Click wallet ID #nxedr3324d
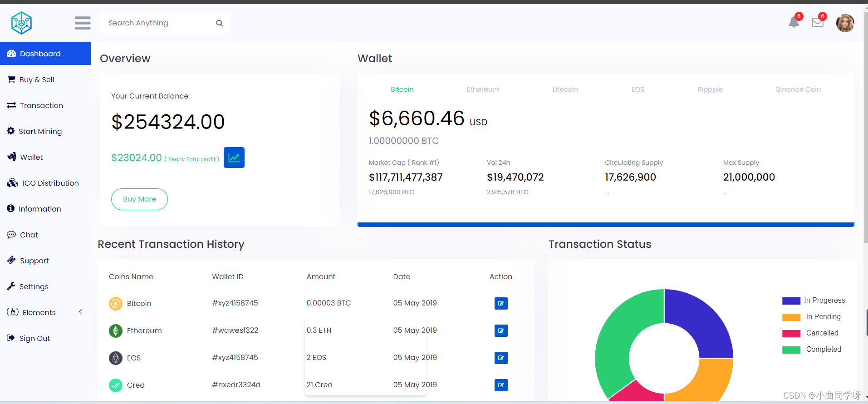The height and width of the screenshot is (404, 868). 236,385
